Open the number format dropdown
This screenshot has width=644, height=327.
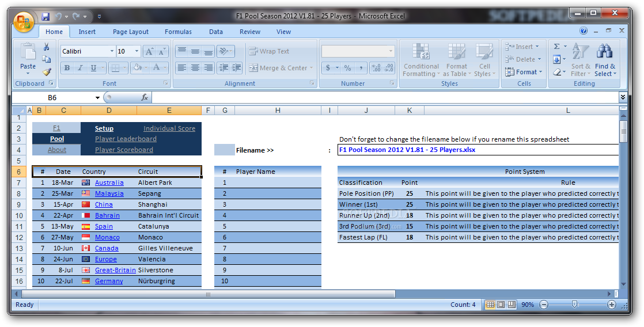coord(391,51)
